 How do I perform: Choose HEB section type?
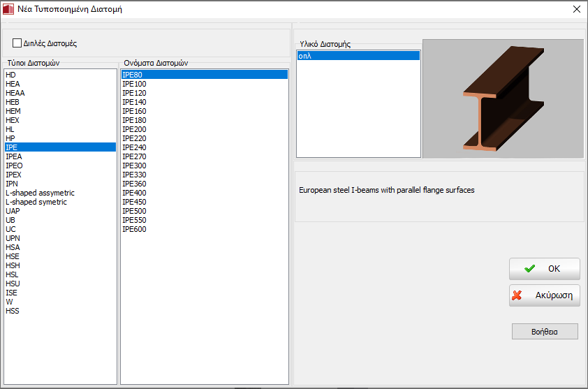tap(13, 102)
